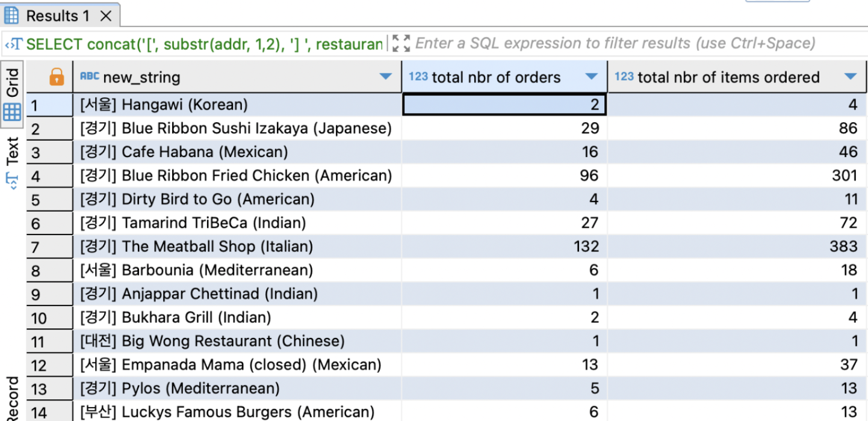Select 'Tamarind TriBeCa (Indian)' cell
The image size is (868, 421).
pos(237,223)
